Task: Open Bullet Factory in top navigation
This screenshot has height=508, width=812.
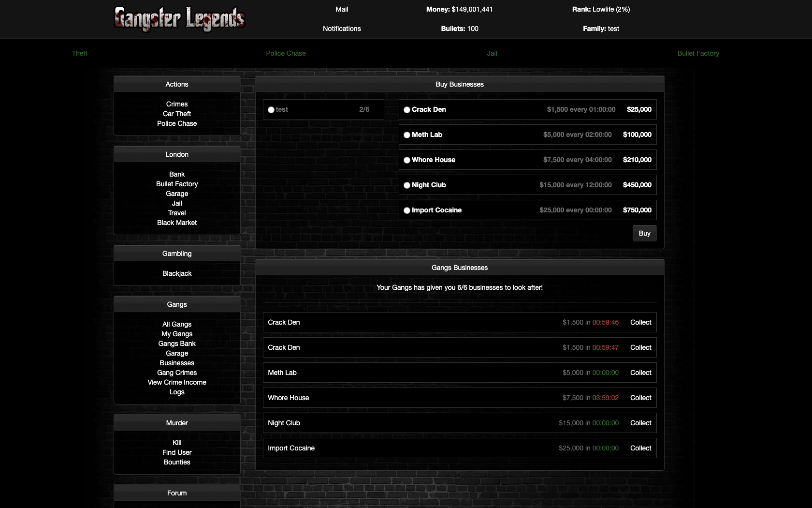Action: tap(698, 53)
